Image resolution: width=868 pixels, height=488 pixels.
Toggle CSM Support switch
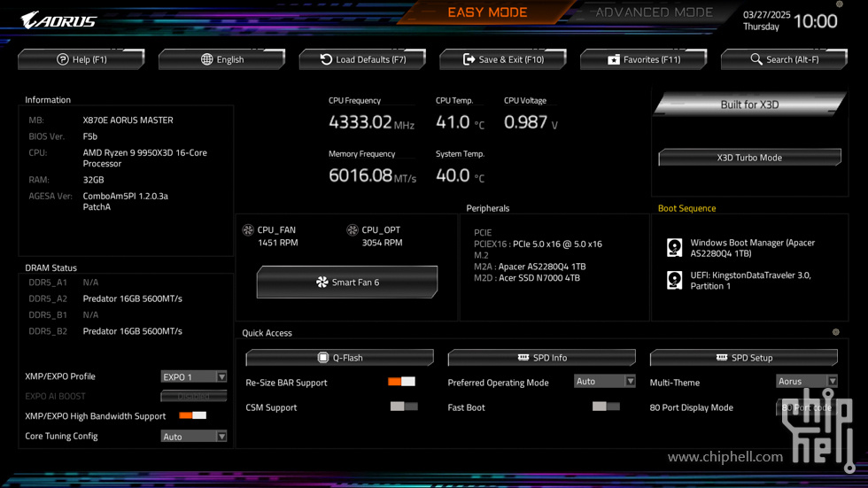pyautogui.click(x=404, y=407)
